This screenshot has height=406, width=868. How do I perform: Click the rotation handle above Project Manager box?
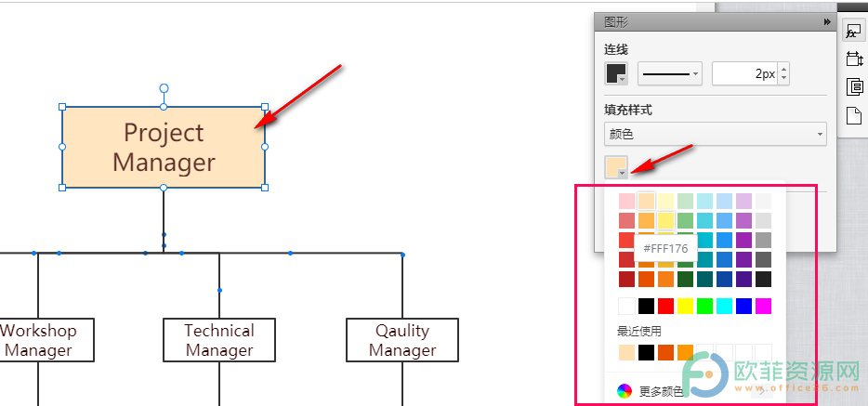click(x=164, y=88)
